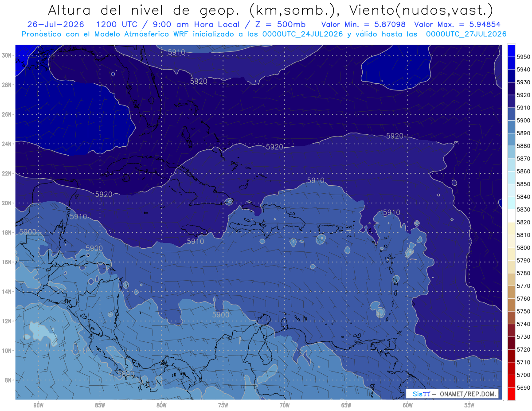Click the 5770 value in the color legend
This screenshot has height=411, width=532.
[524, 286]
